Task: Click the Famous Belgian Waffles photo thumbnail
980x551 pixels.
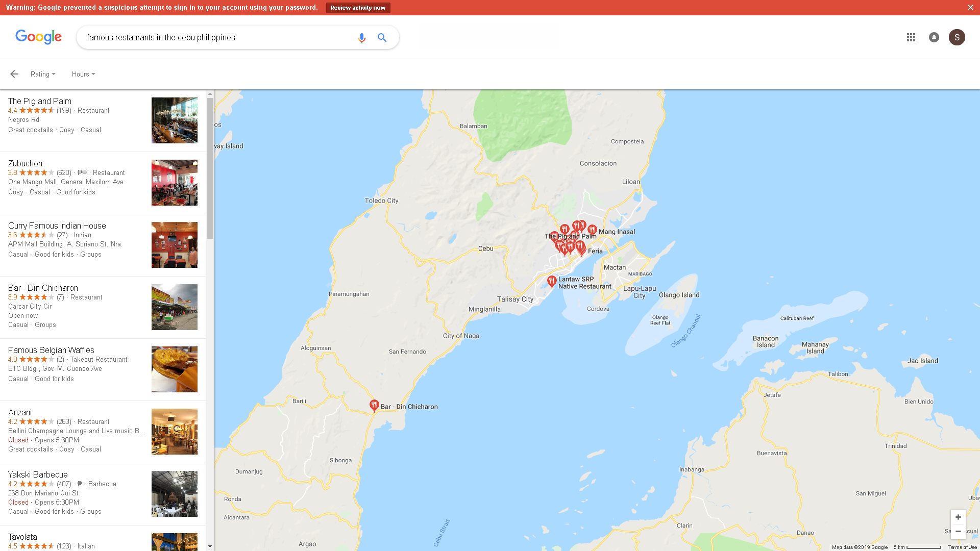Action: click(174, 369)
